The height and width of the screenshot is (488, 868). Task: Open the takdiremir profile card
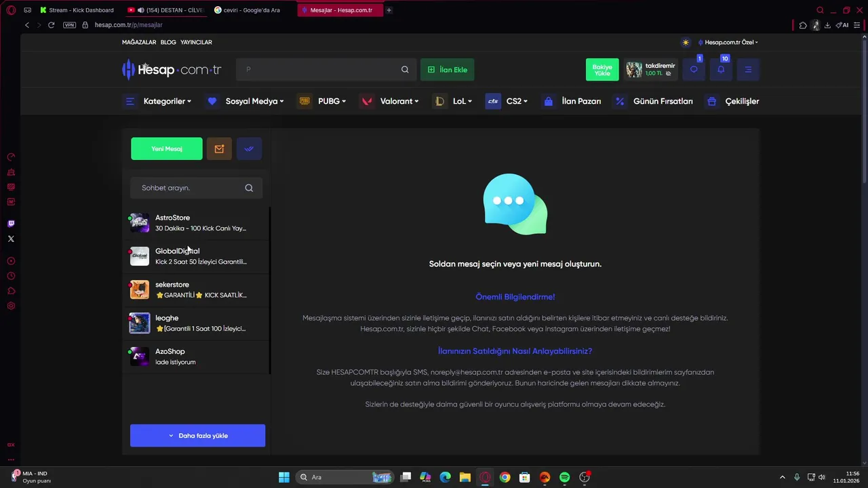point(651,70)
